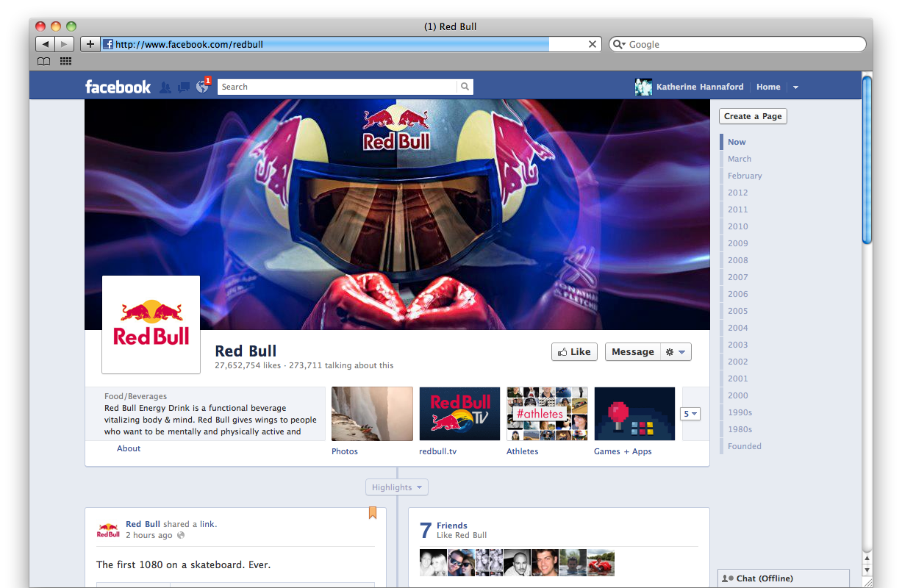The image size is (902, 588).
Task: Jump to 2006 on timeline
Action: tap(738, 294)
